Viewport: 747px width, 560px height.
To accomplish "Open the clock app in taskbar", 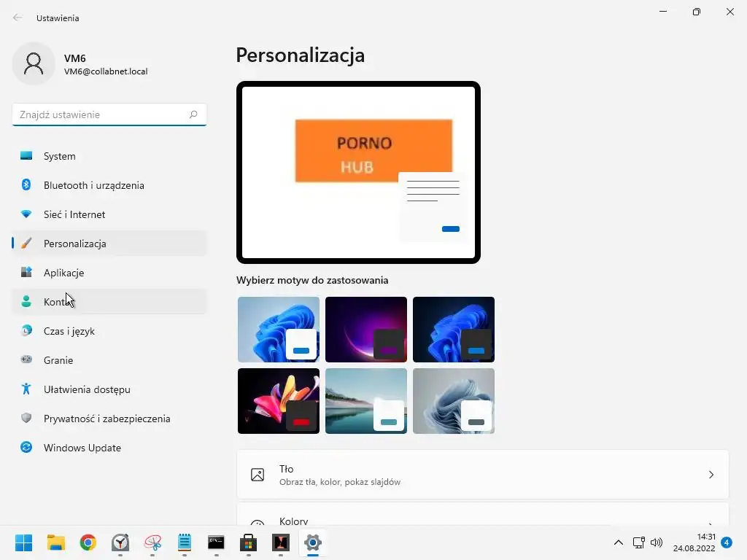I will pos(120,542).
